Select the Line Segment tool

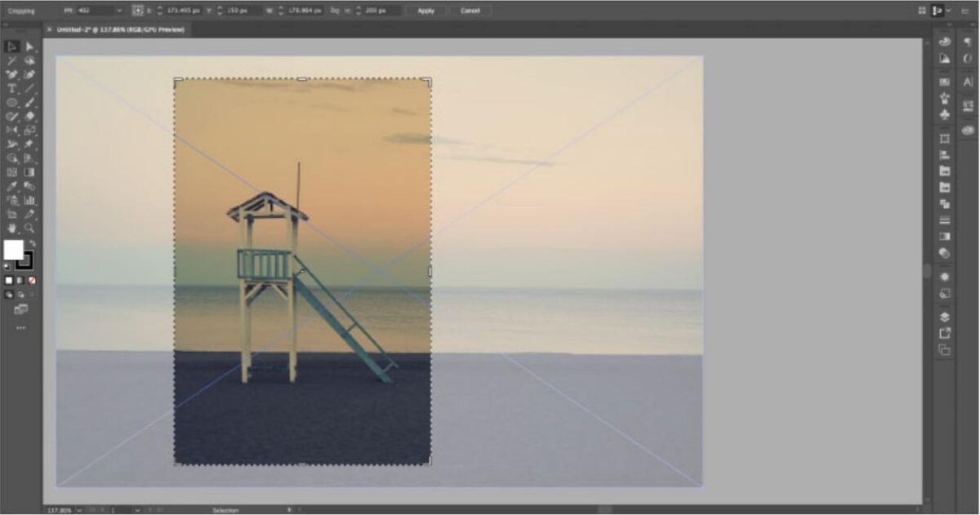(x=29, y=88)
